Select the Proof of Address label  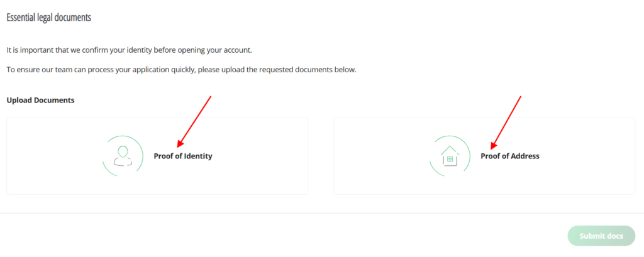510,156
